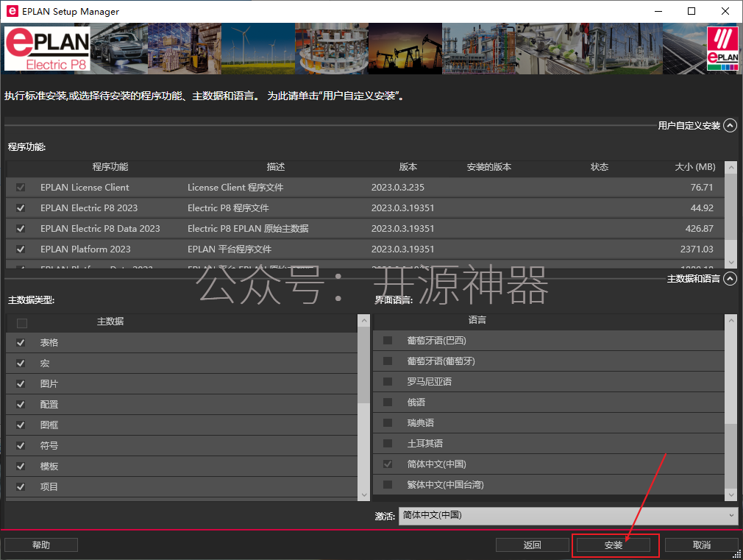Click the EPLAN brand logo at top right
Image resolution: width=743 pixels, height=560 pixels.
pyautogui.click(x=722, y=49)
